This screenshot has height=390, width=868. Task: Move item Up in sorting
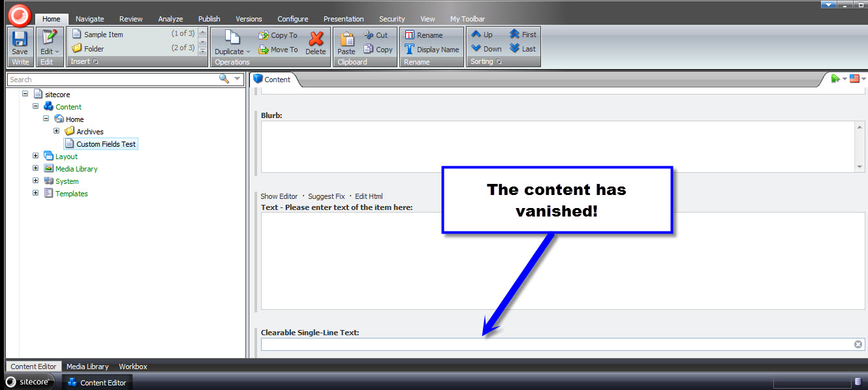477,35
